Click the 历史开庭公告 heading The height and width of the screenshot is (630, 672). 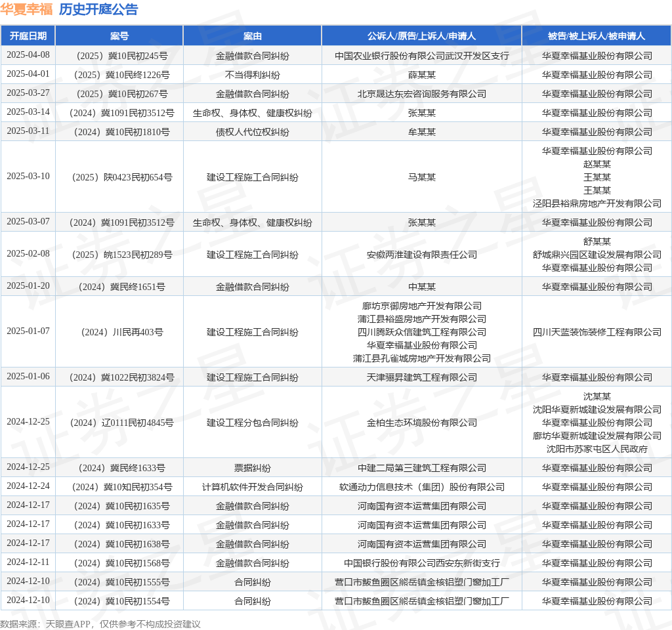(x=98, y=9)
